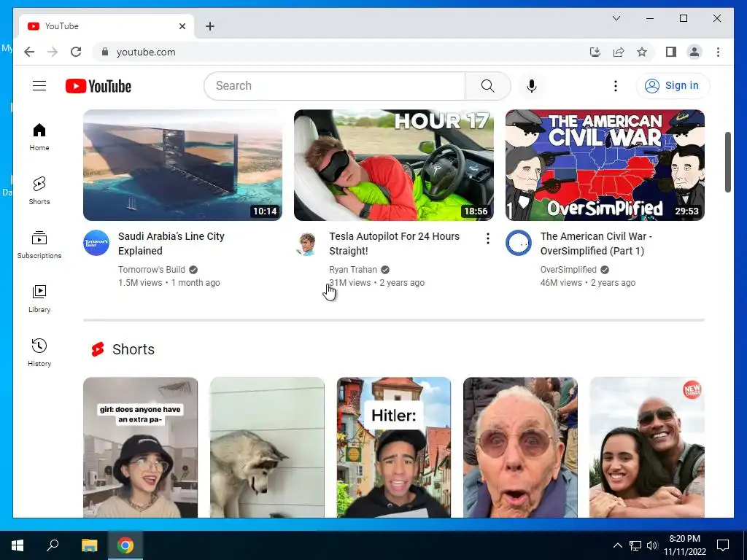The width and height of the screenshot is (747, 560).
Task: Open Library in the sidebar
Action: pos(39,298)
